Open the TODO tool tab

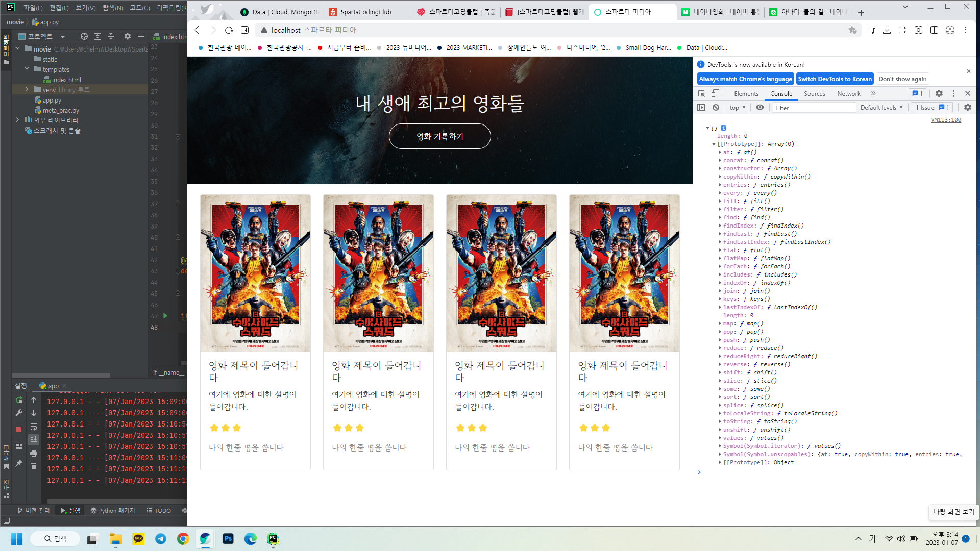(x=159, y=510)
